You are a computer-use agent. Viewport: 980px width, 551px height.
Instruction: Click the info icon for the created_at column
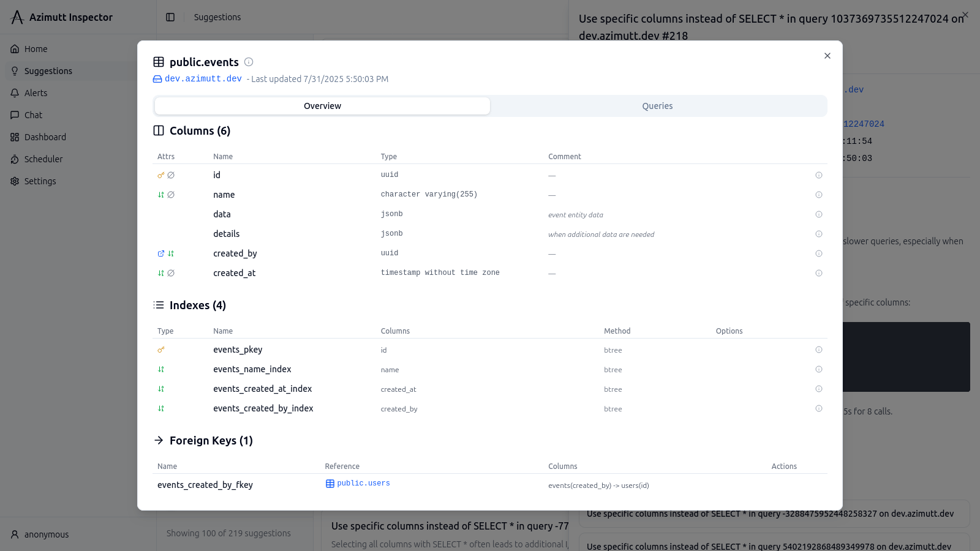[819, 273]
